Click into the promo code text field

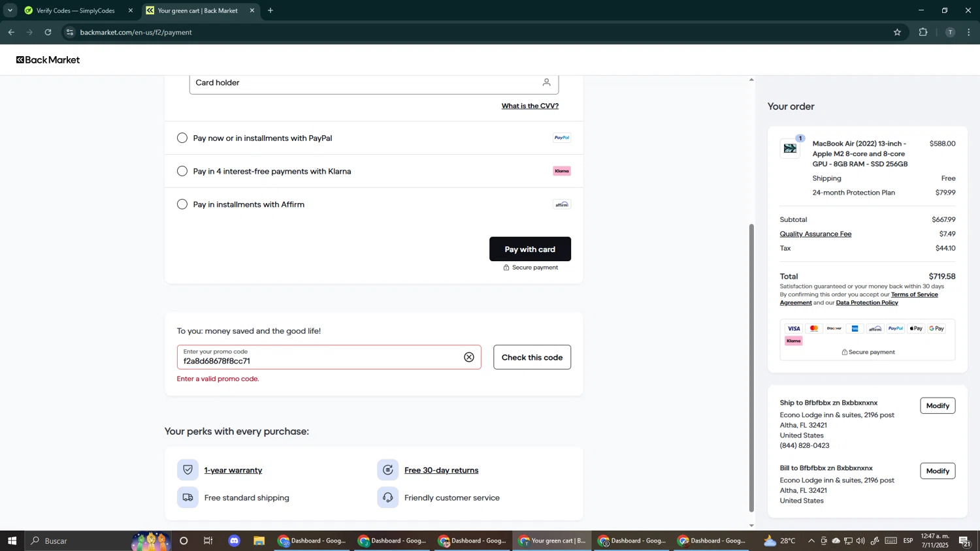coord(329,357)
